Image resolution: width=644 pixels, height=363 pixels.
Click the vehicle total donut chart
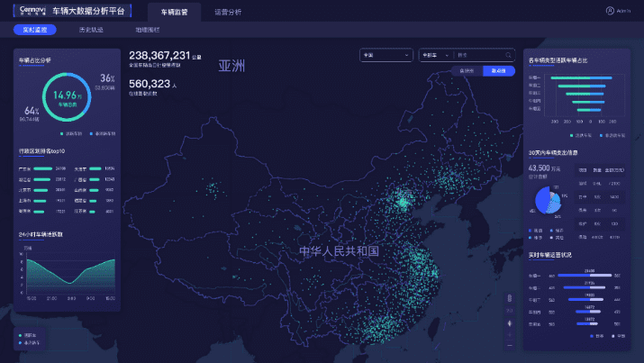coord(67,97)
